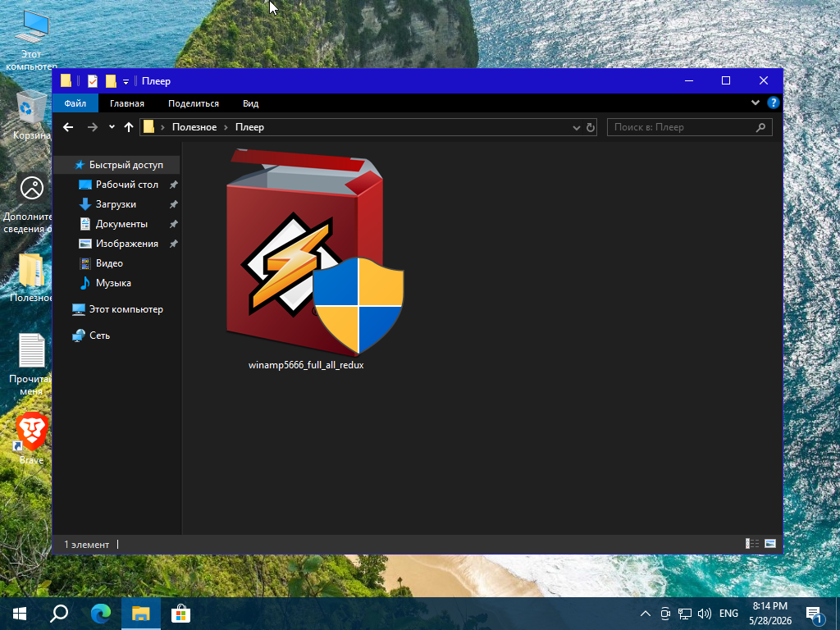Select Сеть in navigation pane
This screenshot has width=840, height=630.
[x=99, y=336]
